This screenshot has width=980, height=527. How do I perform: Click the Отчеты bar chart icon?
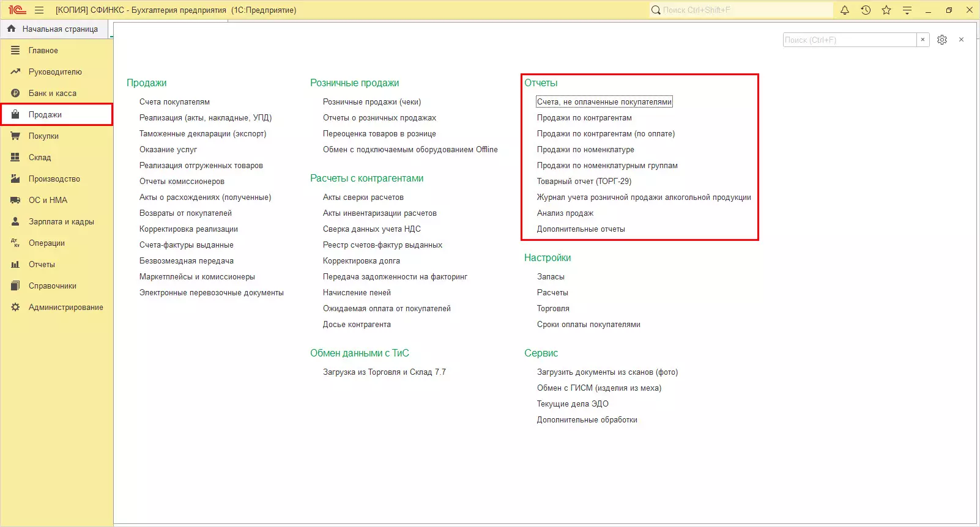15,264
